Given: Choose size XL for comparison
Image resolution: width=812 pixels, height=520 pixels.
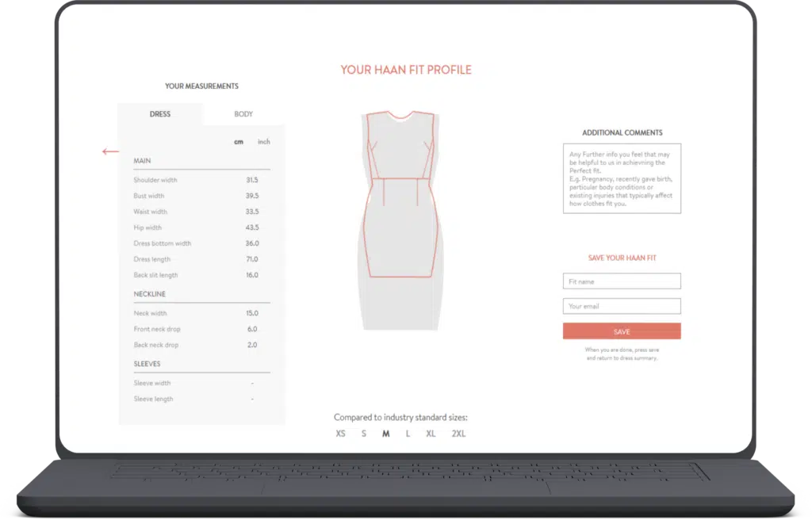Looking at the screenshot, I should point(431,434).
